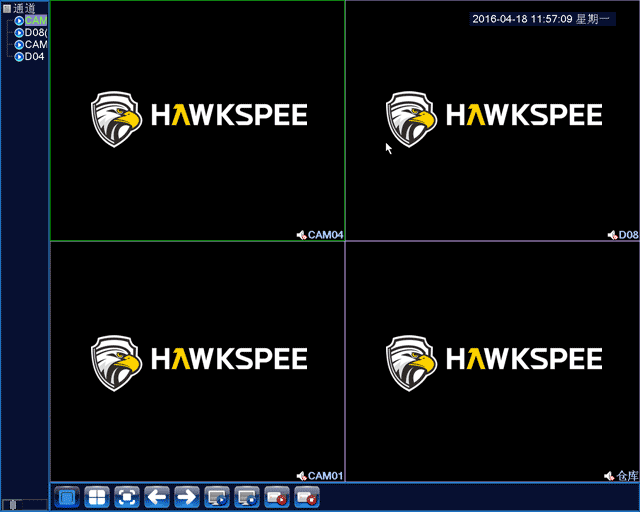Select the D04 tree item
Image resolution: width=640 pixels, height=512 pixels.
34,57
